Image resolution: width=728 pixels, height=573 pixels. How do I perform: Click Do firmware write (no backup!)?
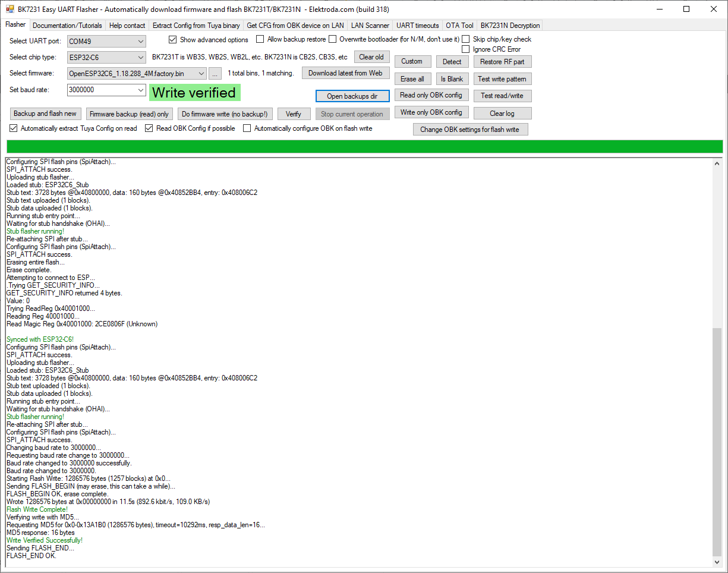[x=225, y=114]
